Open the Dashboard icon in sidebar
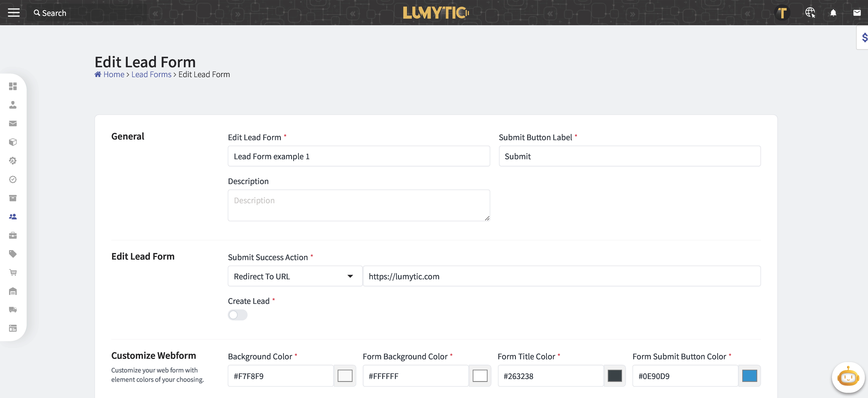 13,86
